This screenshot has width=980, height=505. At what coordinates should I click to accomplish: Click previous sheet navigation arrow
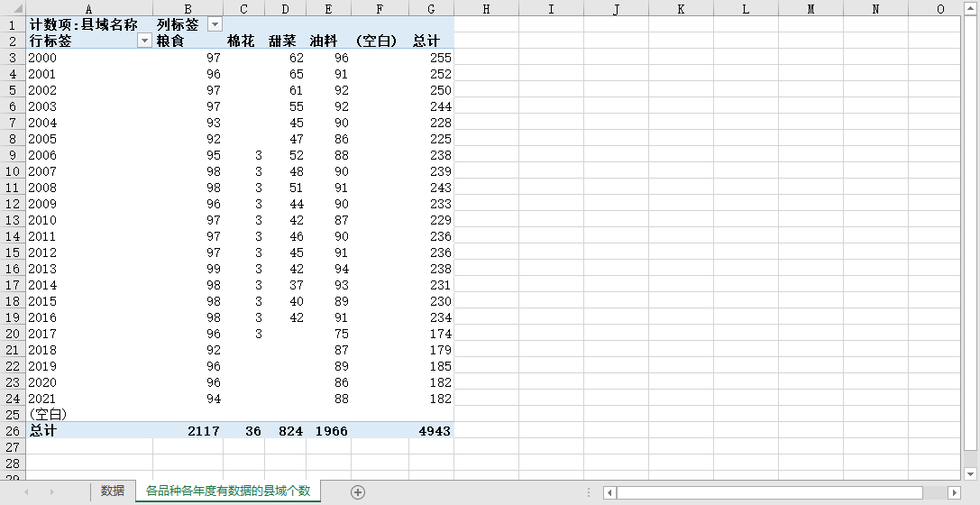(x=26, y=491)
